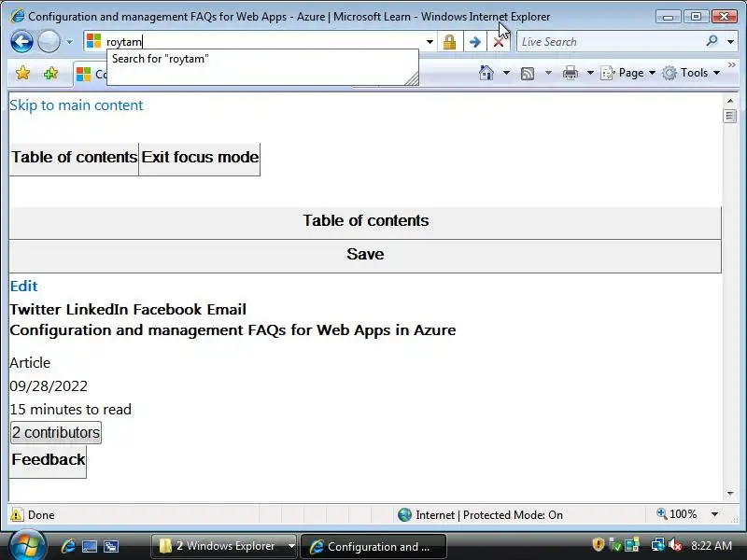Click the Internet Explorer logo in title bar
Screen dimensions: 747x560
click(x=17, y=16)
